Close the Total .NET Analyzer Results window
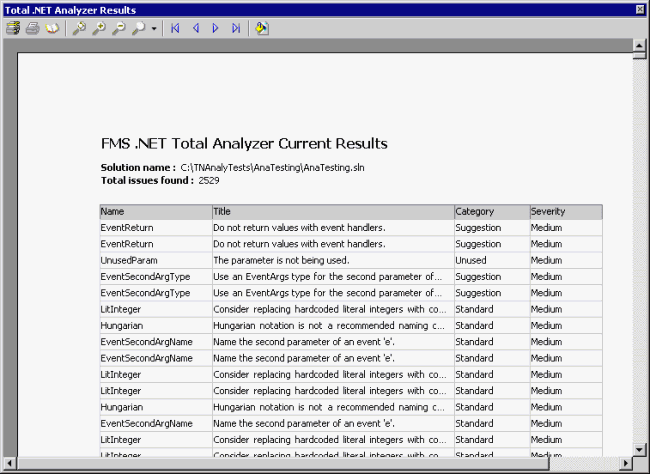The width and height of the screenshot is (650, 474). point(640,10)
